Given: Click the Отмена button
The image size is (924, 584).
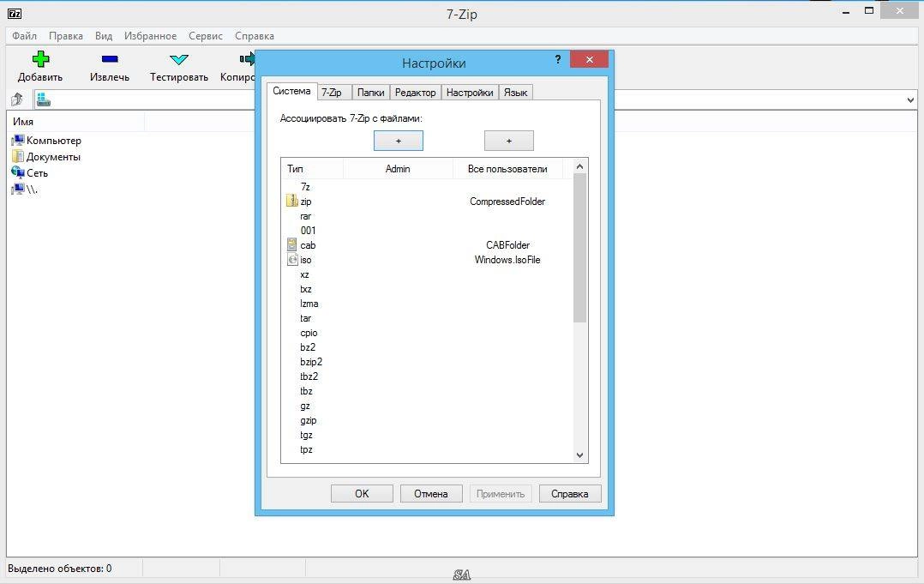Looking at the screenshot, I should point(431,493).
